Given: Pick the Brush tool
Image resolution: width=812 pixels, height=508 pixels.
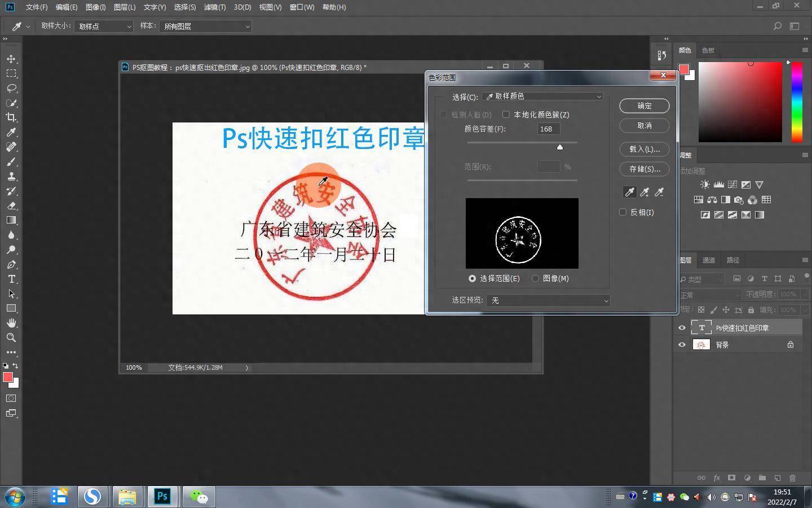Looking at the screenshot, I should [11, 162].
